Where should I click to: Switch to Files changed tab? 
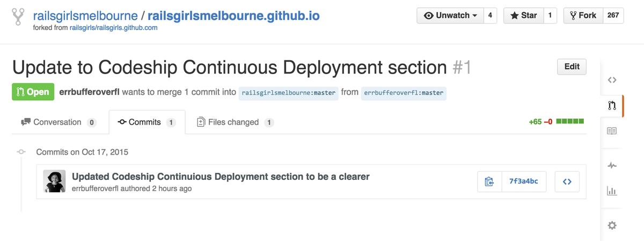click(235, 122)
